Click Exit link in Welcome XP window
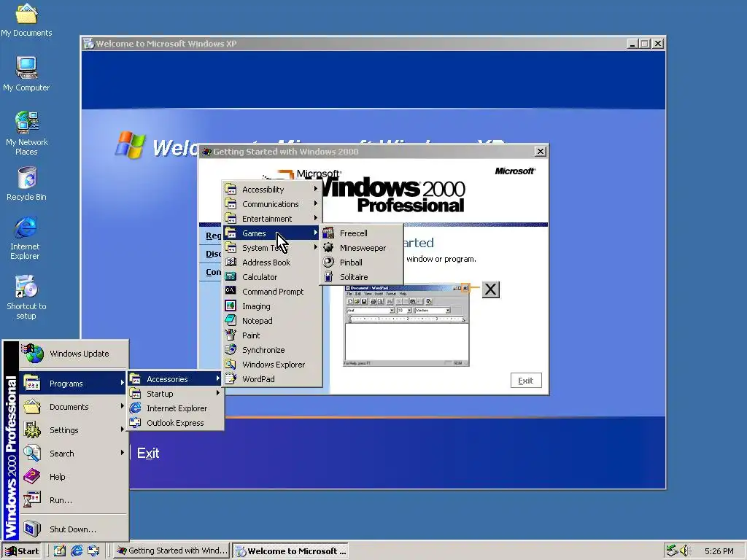This screenshot has height=560, width=747. click(148, 454)
